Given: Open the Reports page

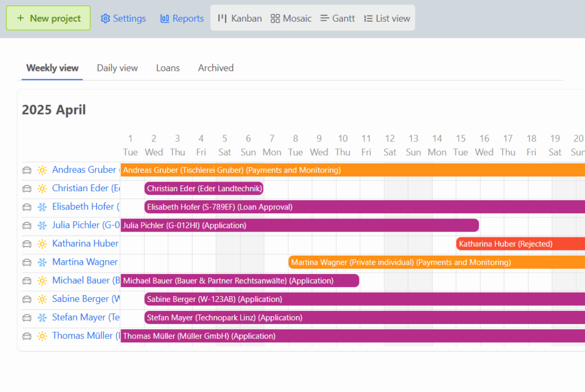Looking at the screenshot, I should 182,18.
